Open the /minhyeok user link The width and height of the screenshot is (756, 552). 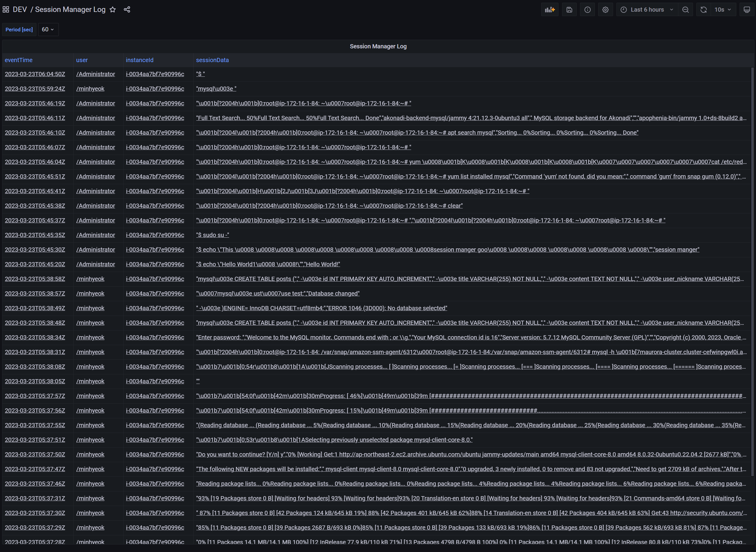90,89
